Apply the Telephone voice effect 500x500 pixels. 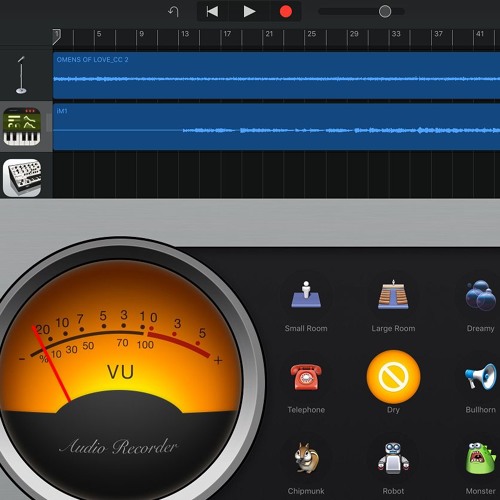pyautogui.click(x=306, y=377)
